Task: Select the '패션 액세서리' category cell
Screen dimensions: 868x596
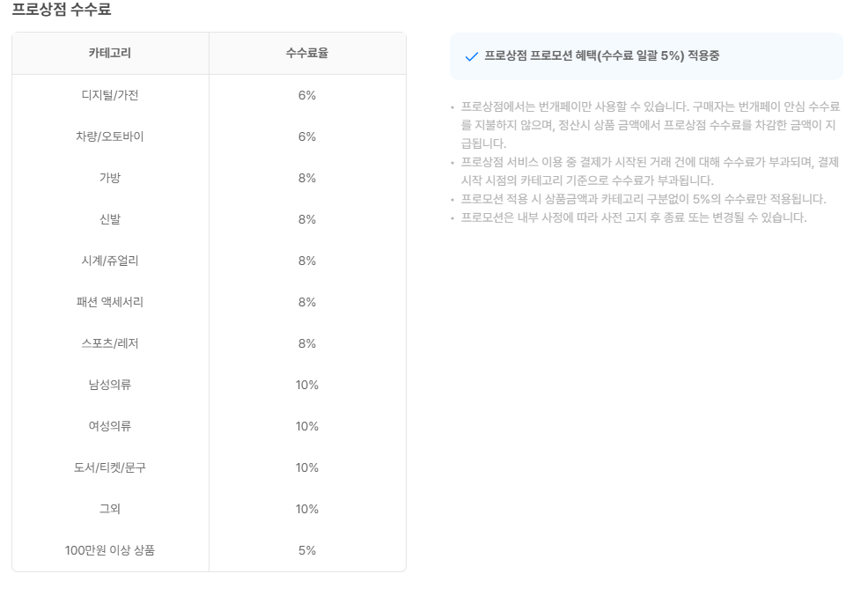Action: (x=110, y=302)
